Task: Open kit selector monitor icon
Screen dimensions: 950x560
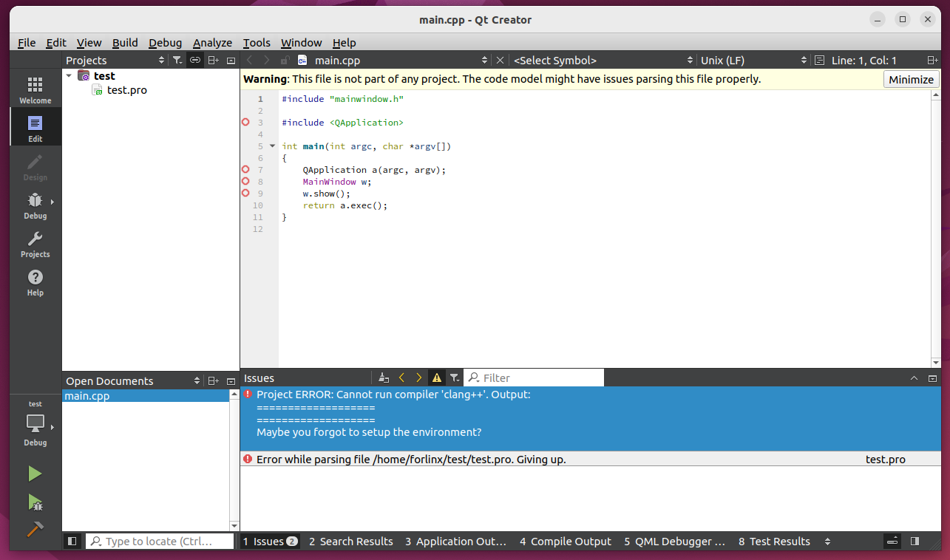Action: pos(35,423)
